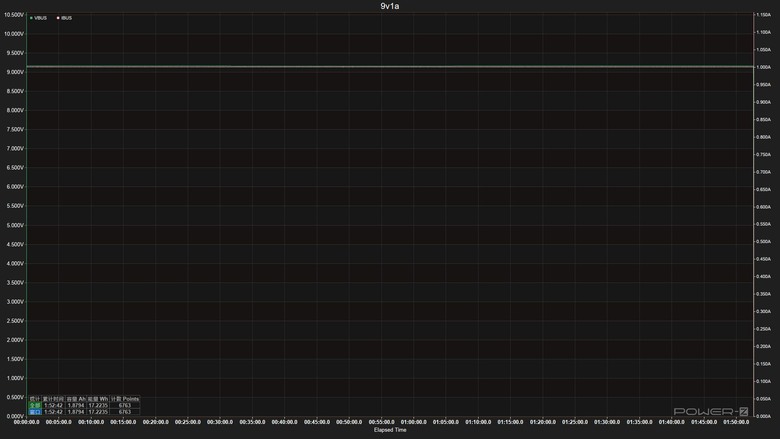Click the chart title 9v1a
Image resolution: width=780 pixels, height=439 pixels.
(390, 6)
